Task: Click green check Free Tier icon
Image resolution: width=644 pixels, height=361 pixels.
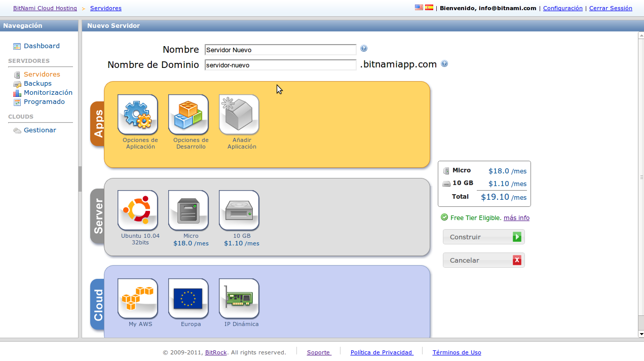Action: 444,217
